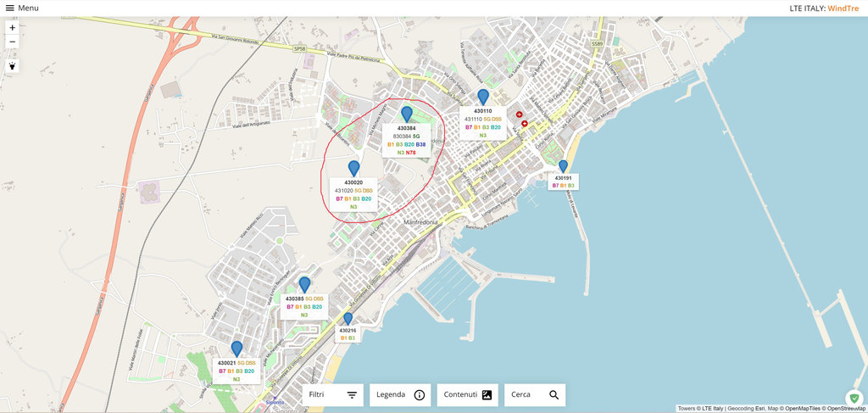868x413 pixels.
Task: Open the LTE Italy attribution link
Action: (712, 409)
